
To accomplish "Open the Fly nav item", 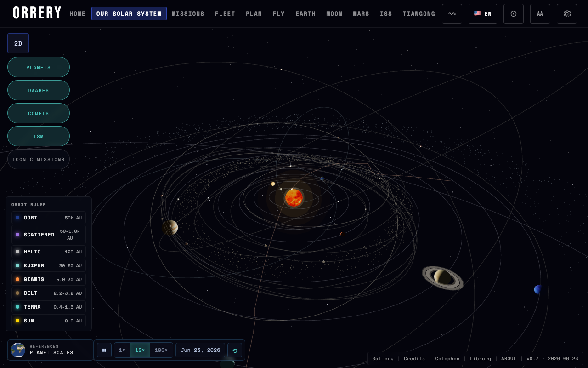I will coord(279,14).
